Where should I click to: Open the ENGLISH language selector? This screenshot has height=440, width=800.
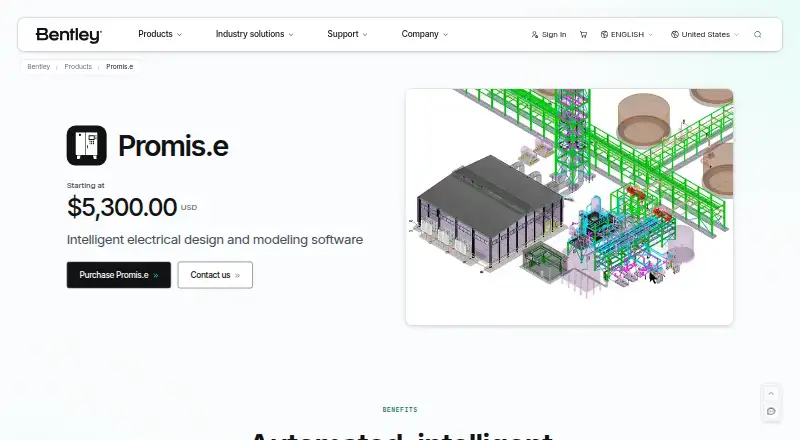point(627,34)
